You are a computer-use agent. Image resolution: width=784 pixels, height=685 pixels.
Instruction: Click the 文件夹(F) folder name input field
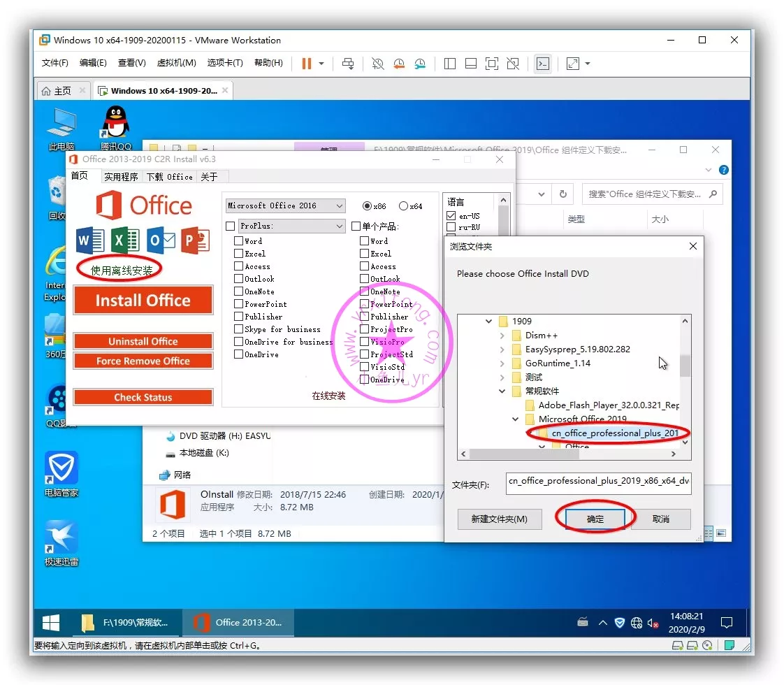click(x=598, y=482)
